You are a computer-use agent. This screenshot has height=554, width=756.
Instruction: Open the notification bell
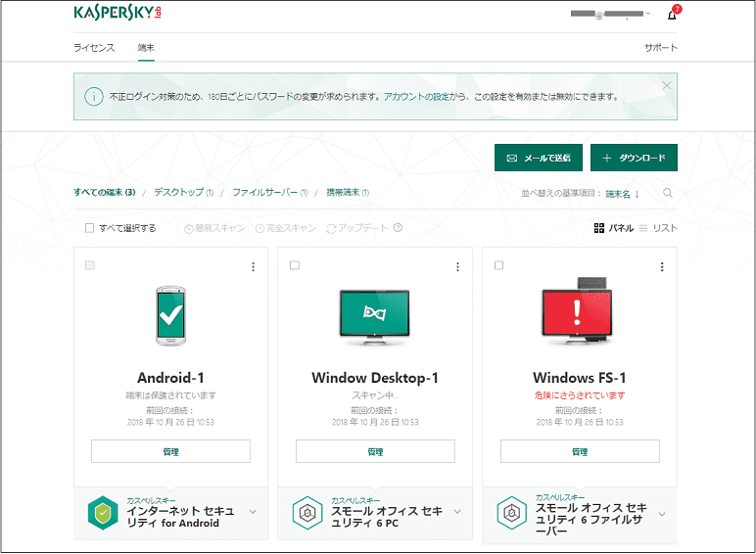coord(672,16)
